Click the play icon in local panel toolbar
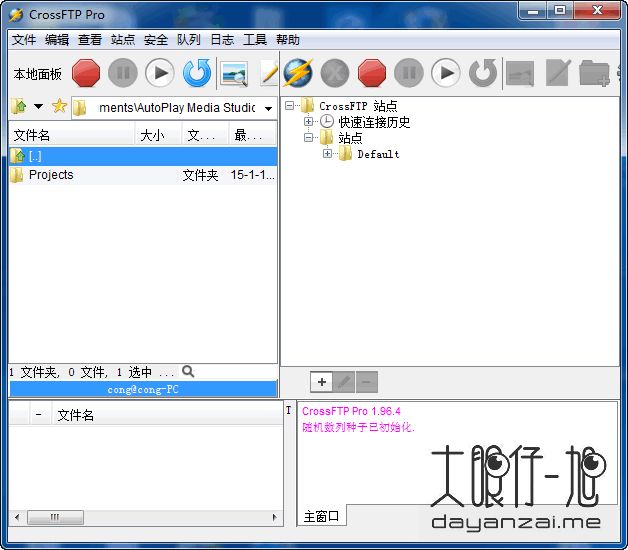Viewport: 628px width, 550px height. coord(160,73)
